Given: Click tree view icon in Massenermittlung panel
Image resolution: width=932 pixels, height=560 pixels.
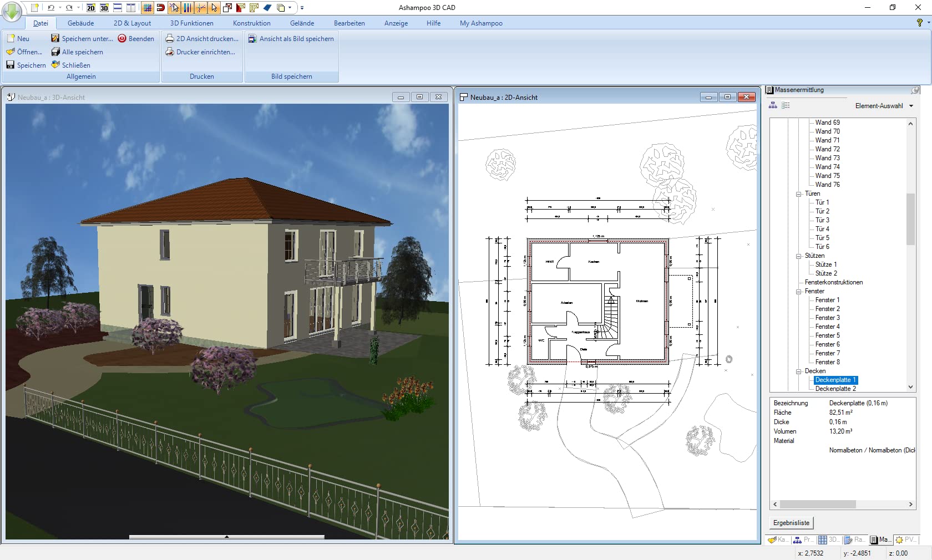Looking at the screenshot, I should [773, 105].
